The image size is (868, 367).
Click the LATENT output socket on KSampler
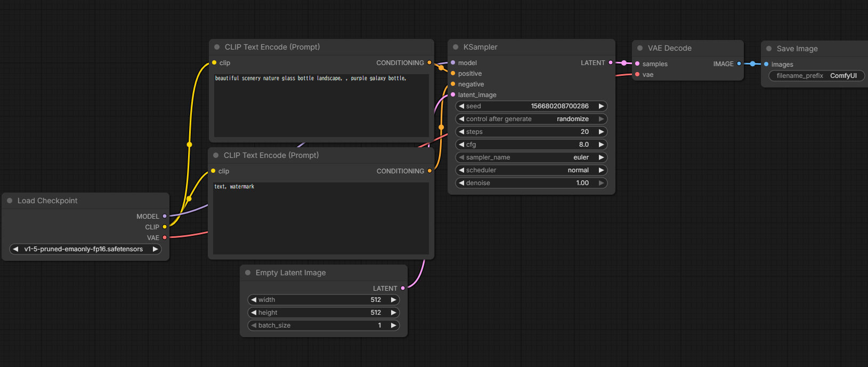(x=611, y=63)
